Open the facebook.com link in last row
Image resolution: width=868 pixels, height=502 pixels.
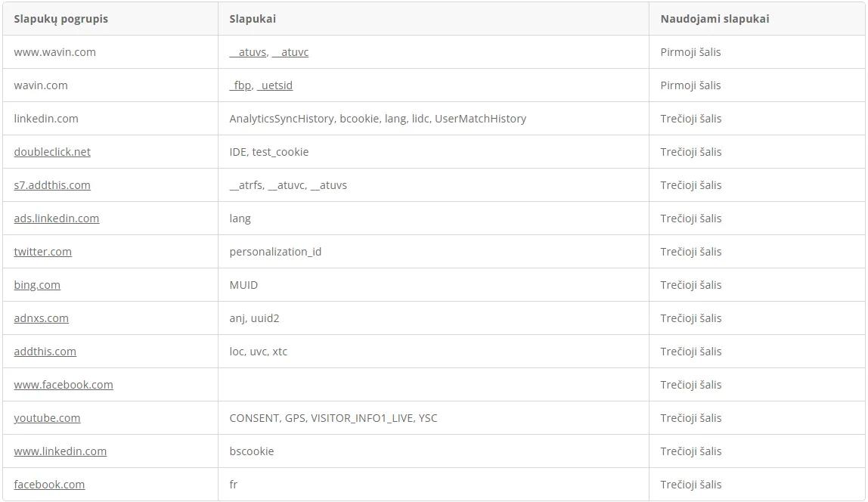(x=49, y=484)
